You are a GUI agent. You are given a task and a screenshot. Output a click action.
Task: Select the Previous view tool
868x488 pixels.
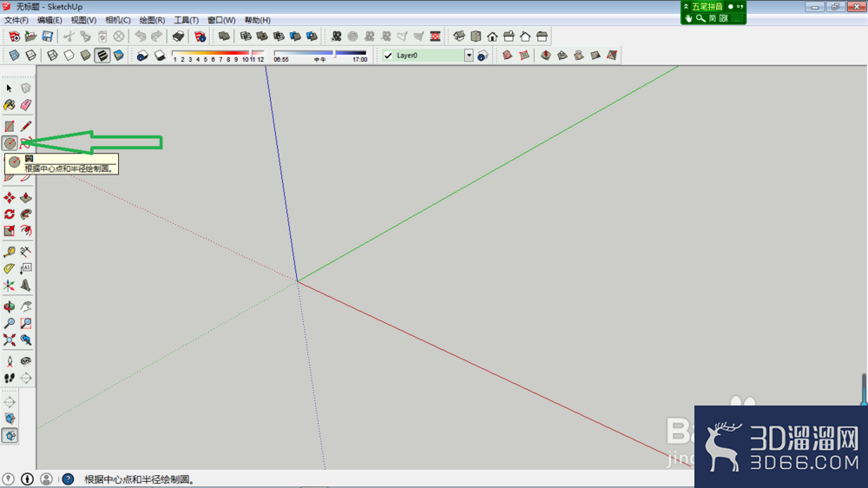[26, 340]
